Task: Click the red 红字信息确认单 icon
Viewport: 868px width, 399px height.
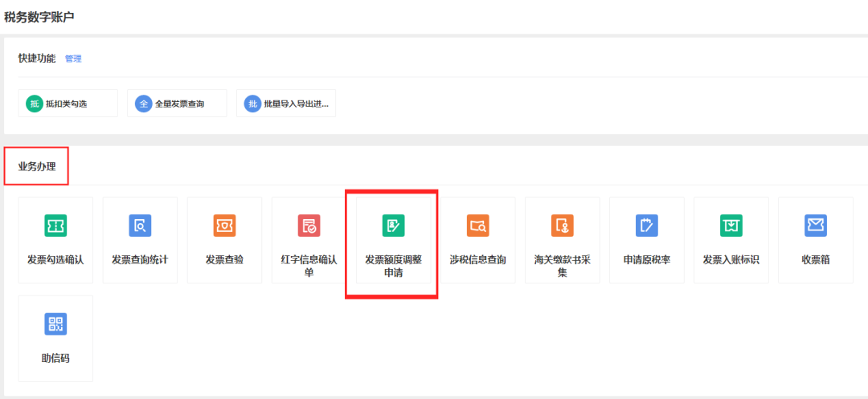Action: pyautogui.click(x=309, y=226)
